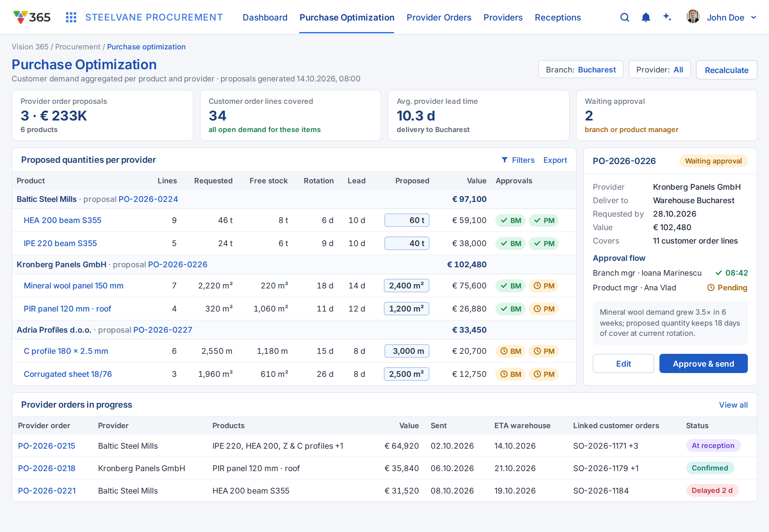Click the BM badge on Mineral wool panel row
Image resolution: width=769 pixels, height=532 pixels.
coord(510,286)
